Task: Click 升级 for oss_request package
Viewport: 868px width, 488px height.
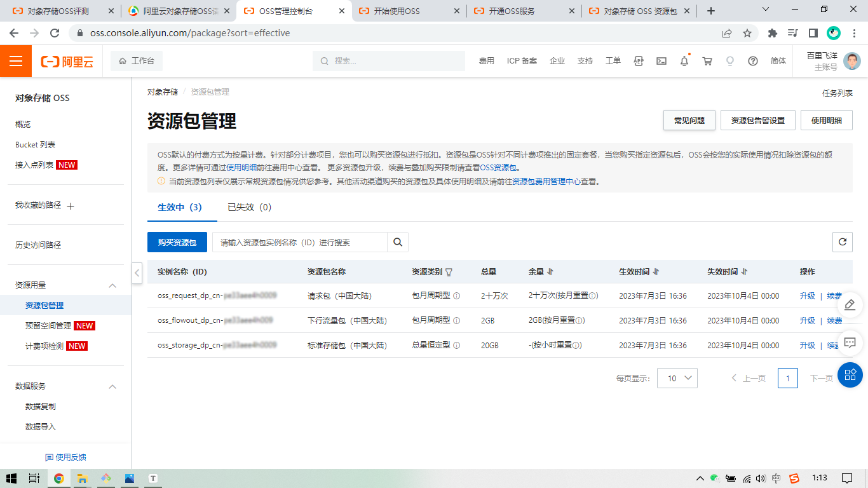Action: [807, 296]
